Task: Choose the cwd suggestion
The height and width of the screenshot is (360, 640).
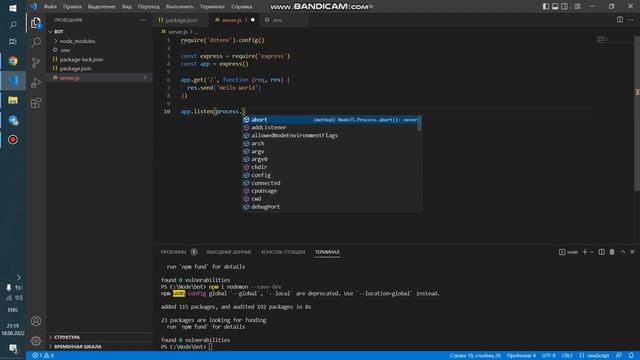Action: 331,199
